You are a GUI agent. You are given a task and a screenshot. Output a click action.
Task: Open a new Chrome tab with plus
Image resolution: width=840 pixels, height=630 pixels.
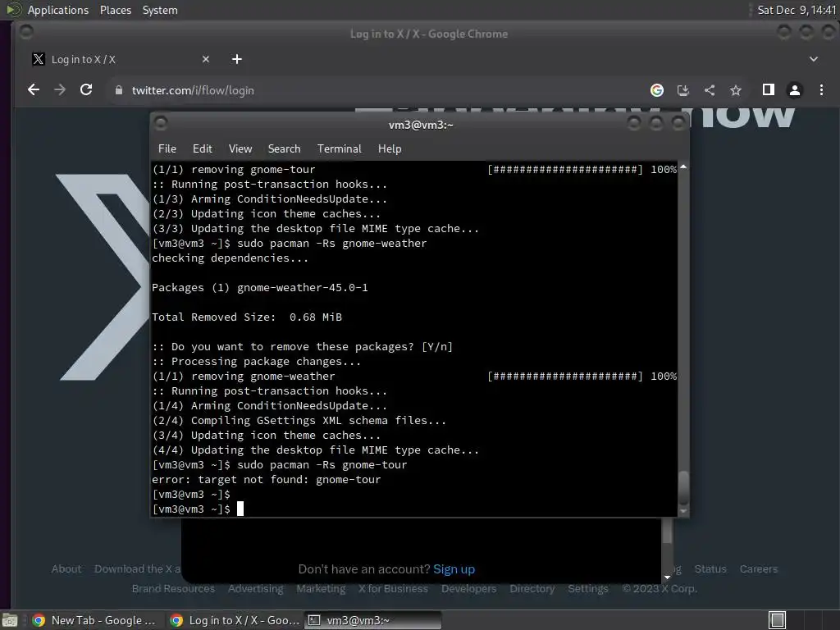click(x=237, y=59)
